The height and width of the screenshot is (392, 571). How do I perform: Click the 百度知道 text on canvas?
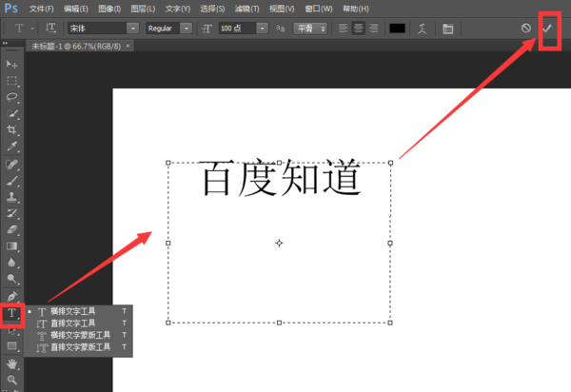282,178
